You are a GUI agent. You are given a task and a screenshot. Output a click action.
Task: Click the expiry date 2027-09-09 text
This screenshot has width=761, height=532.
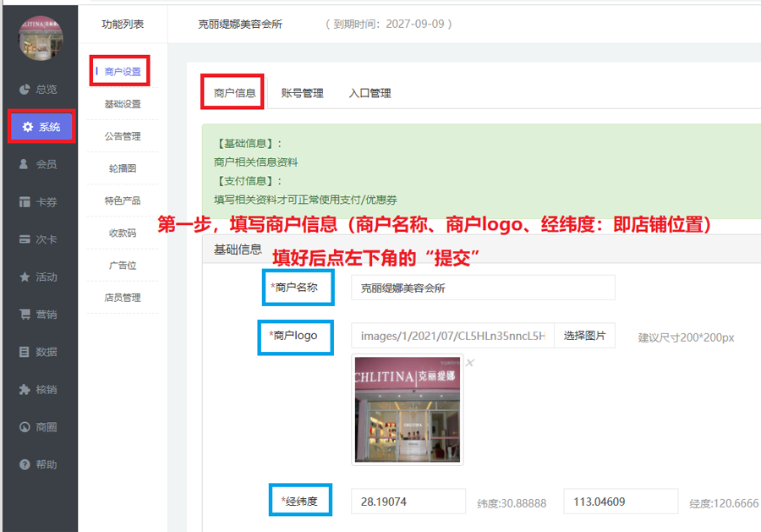coord(415,25)
